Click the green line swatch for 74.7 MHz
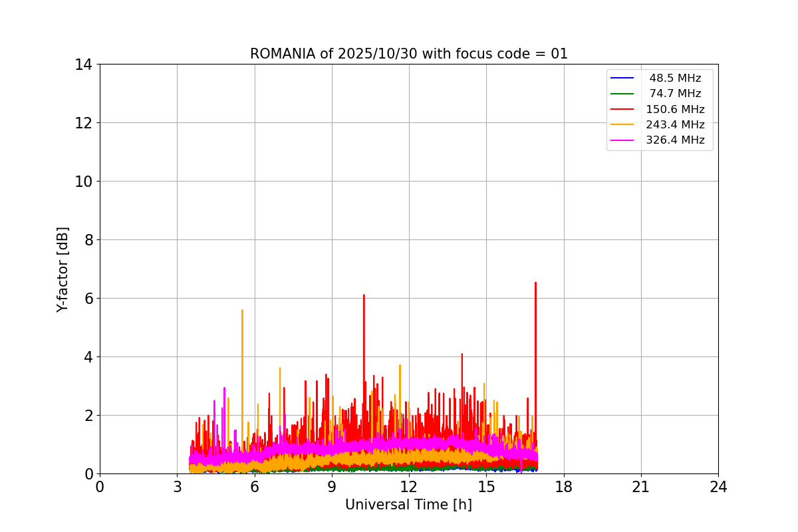 point(622,94)
